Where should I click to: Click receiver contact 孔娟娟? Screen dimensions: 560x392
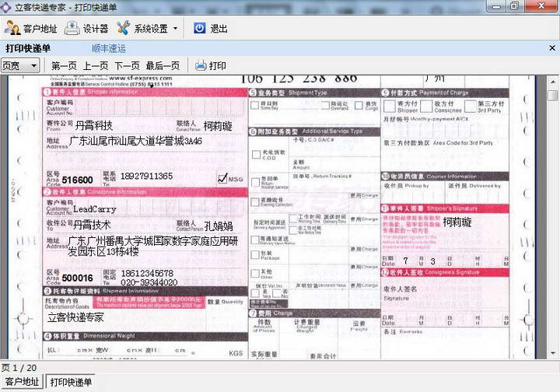click(x=219, y=226)
